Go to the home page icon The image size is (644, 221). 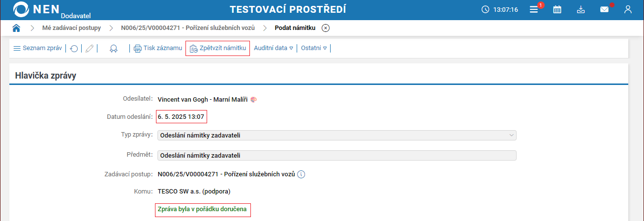pos(16,28)
